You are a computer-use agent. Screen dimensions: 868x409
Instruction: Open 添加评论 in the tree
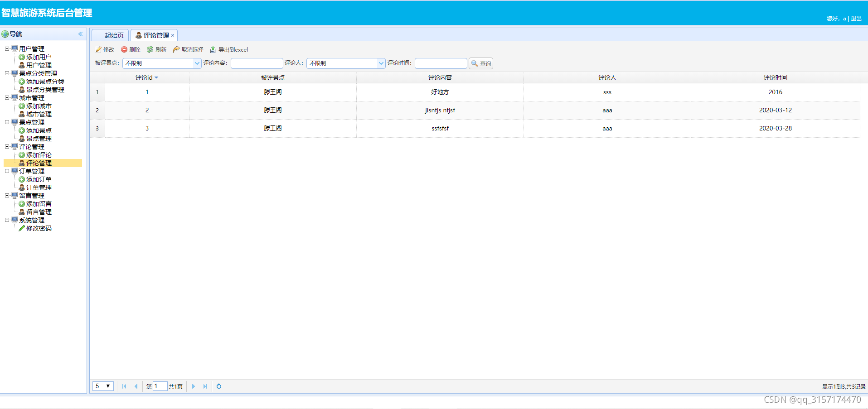coord(39,155)
